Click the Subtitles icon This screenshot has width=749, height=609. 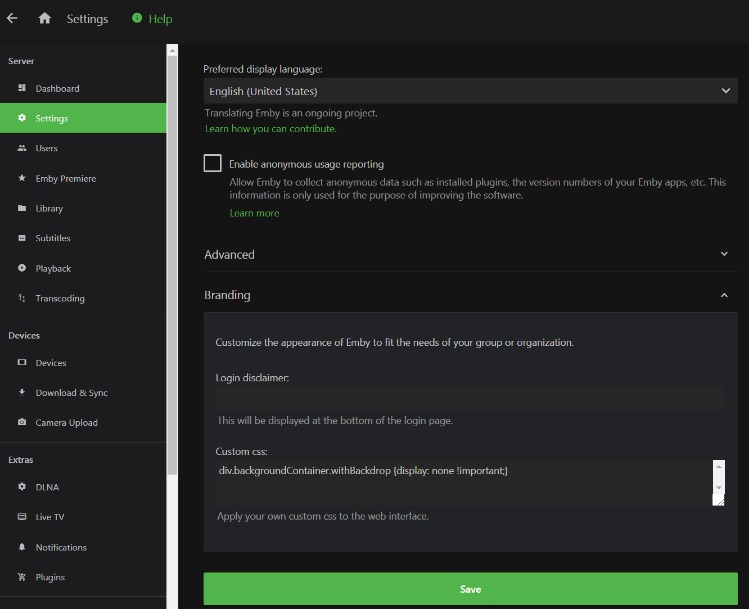point(22,237)
